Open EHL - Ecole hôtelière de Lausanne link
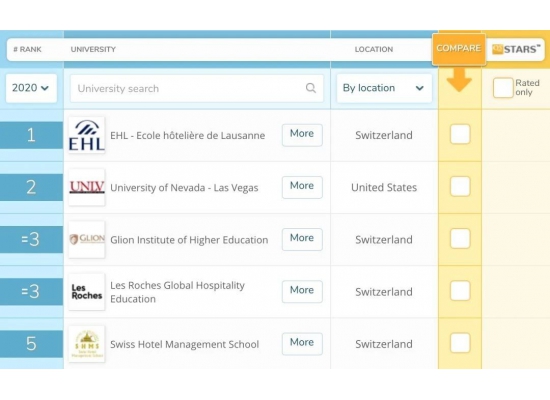 (x=188, y=135)
